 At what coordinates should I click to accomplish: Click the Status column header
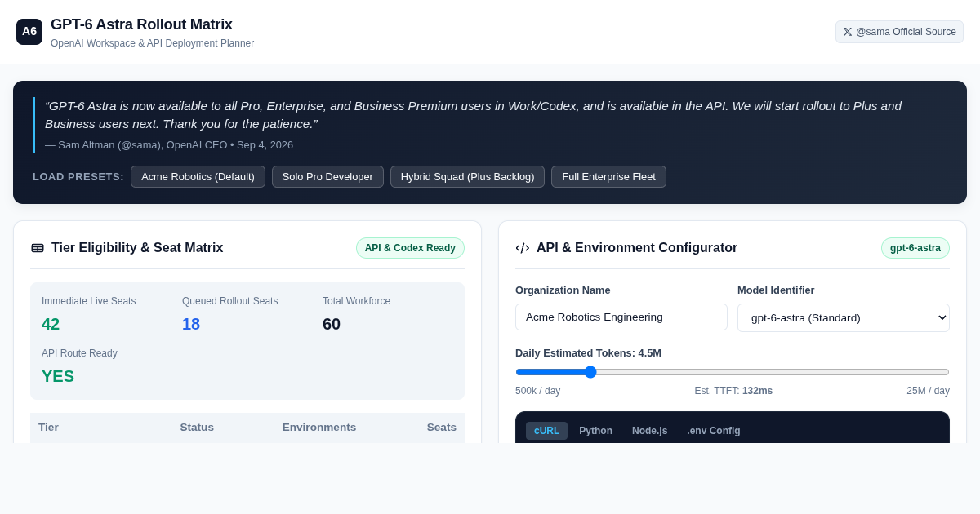197,428
